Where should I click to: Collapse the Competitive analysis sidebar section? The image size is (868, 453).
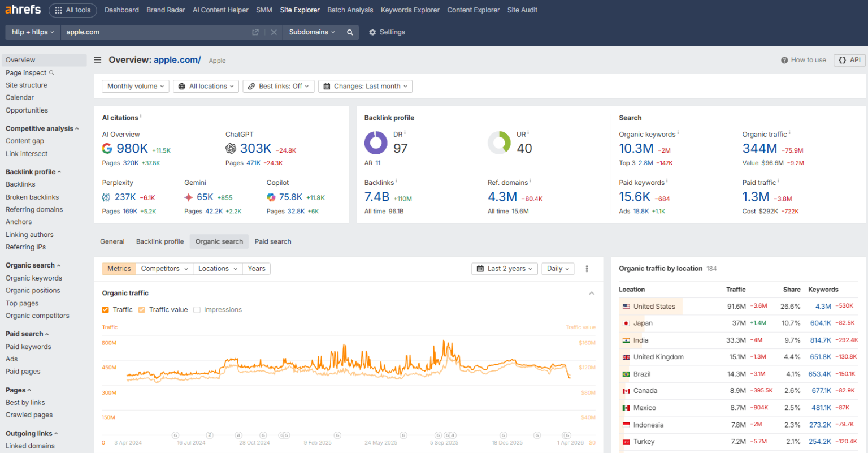42,129
